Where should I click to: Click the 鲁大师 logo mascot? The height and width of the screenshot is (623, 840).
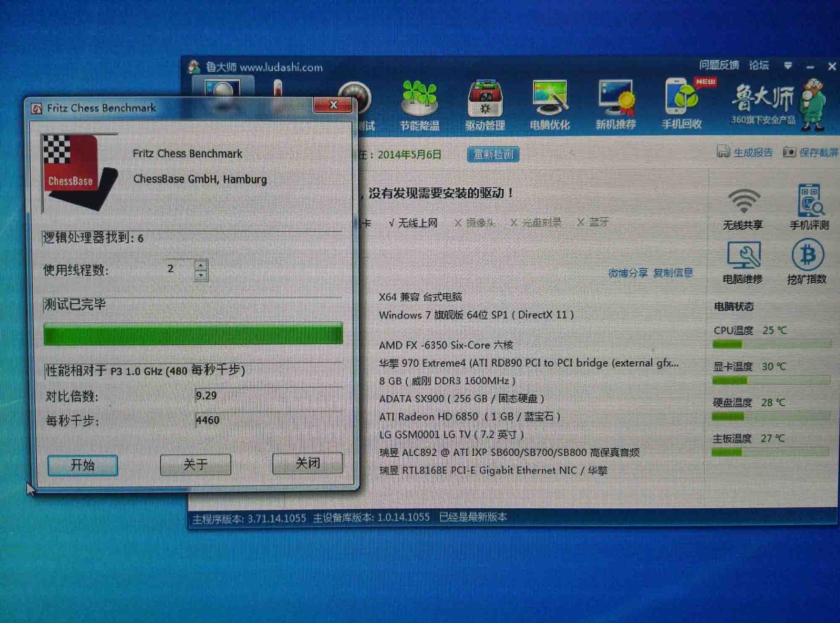click(x=814, y=104)
